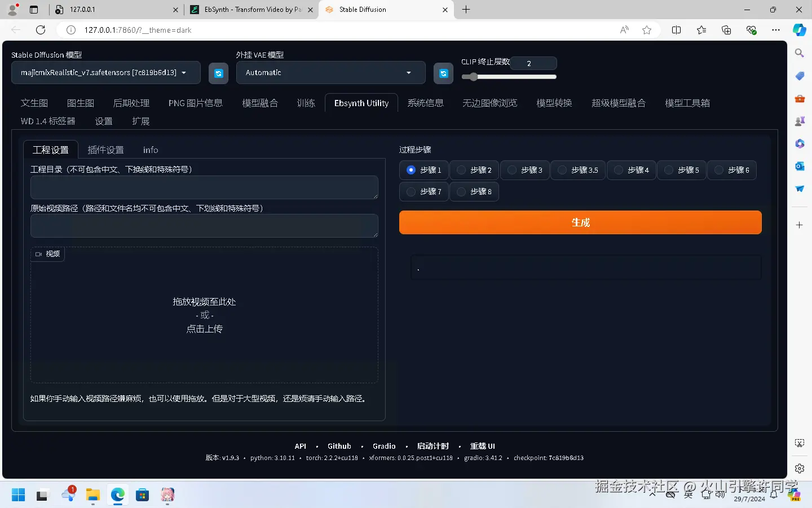812x508 pixels.
Task: Open the API footer link
Action: (x=300, y=446)
